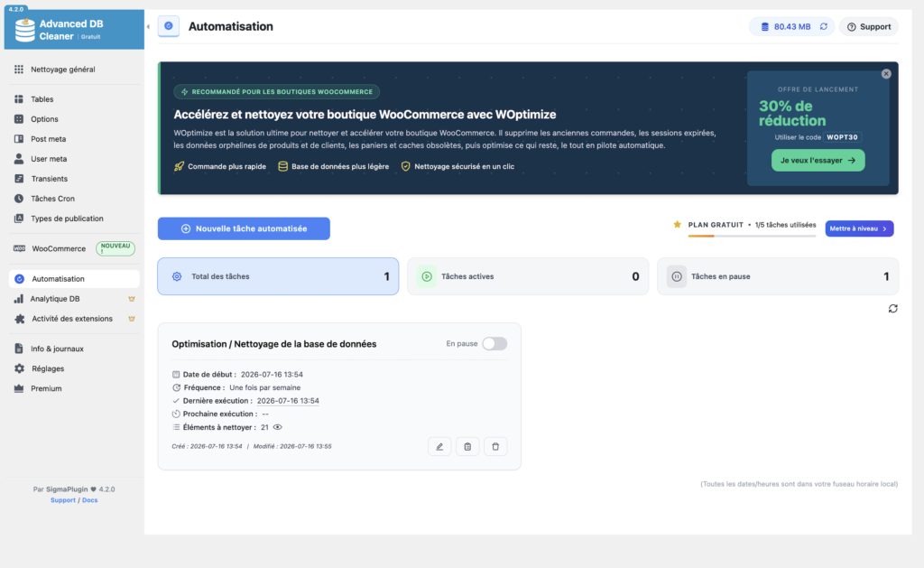
Task: Click the Fréquence value Une fois par semaine
Action: tap(264, 387)
